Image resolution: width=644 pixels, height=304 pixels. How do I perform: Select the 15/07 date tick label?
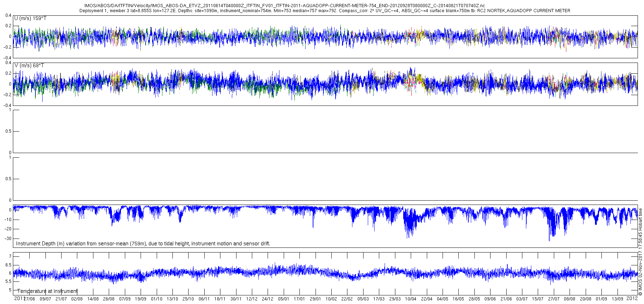coord(538,299)
